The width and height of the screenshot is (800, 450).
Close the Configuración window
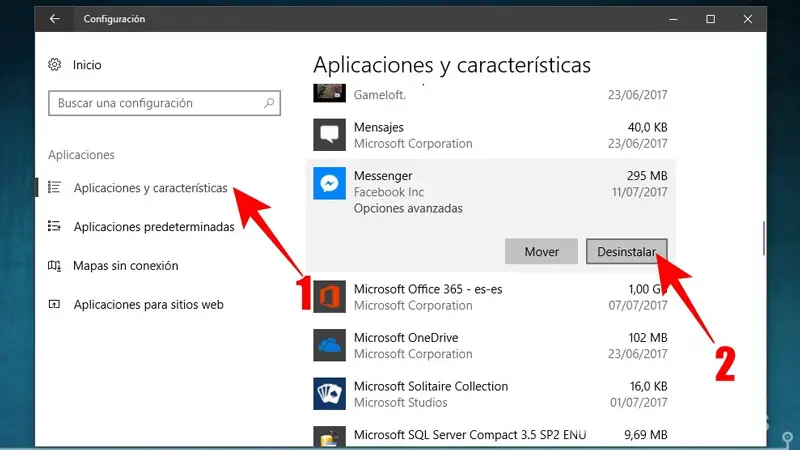click(747, 19)
